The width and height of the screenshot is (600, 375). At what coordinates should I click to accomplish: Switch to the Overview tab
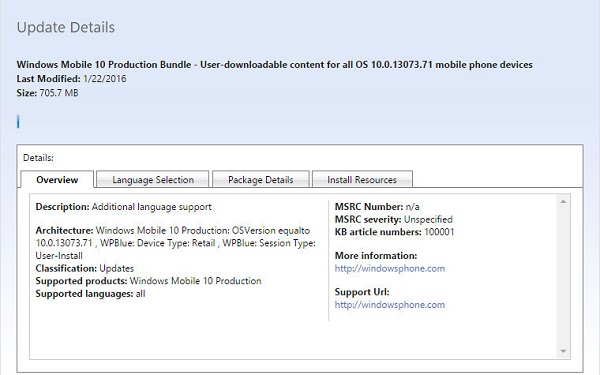pos(57,179)
